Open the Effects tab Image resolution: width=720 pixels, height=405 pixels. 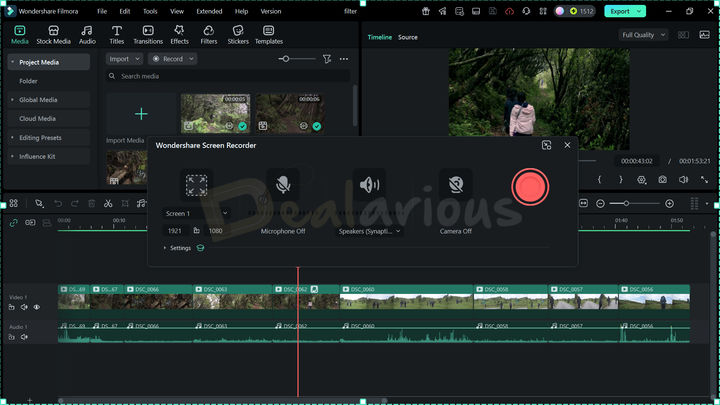(179, 35)
